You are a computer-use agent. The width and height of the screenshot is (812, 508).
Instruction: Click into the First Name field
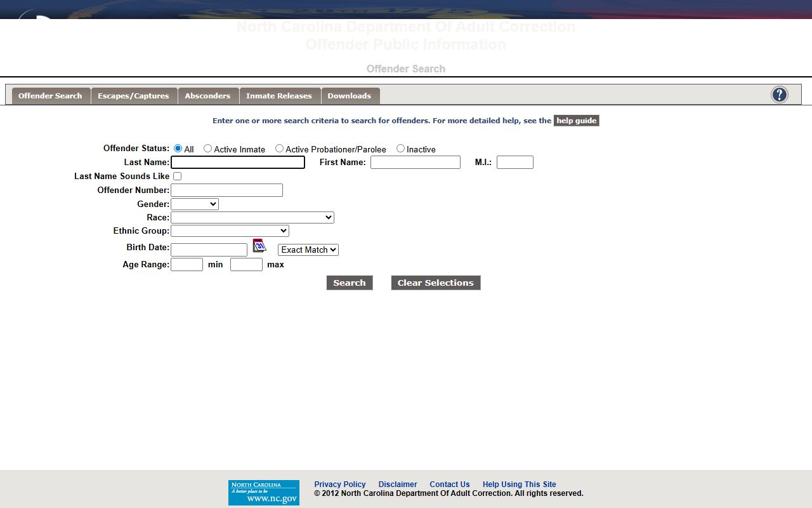tap(416, 163)
